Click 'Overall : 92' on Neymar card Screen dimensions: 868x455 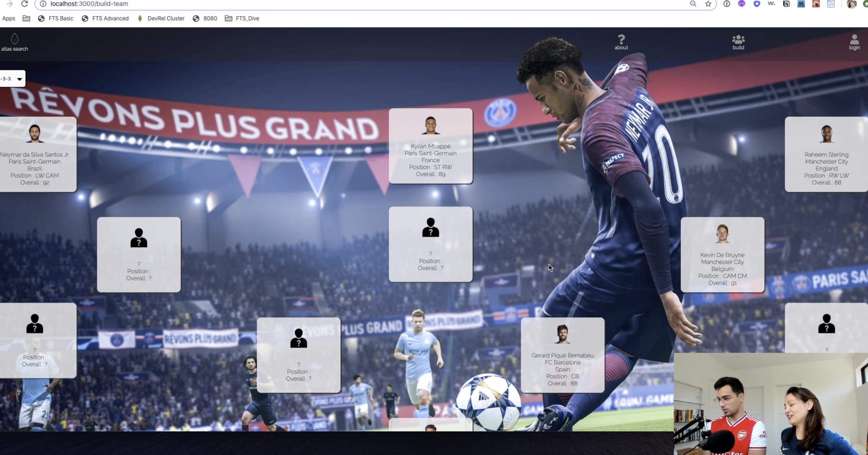coord(35,182)
